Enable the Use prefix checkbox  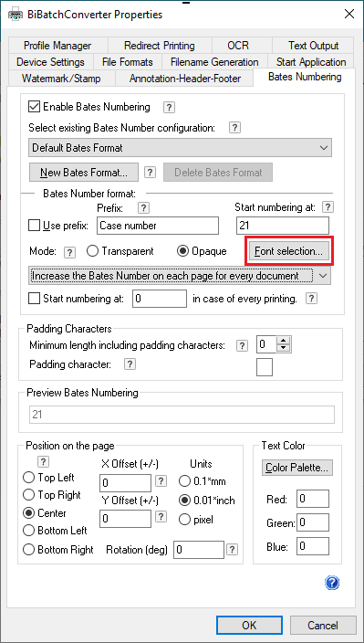click(x=34, y=226)
